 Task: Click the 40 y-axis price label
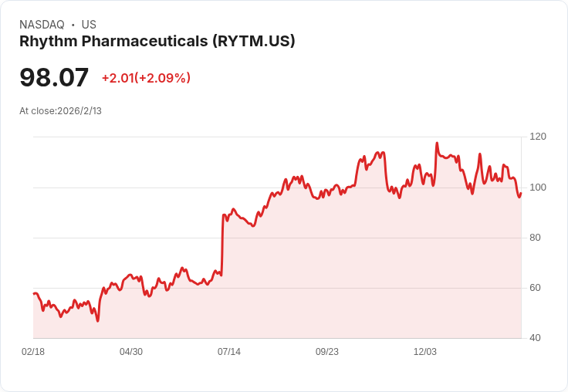click(x=535, y=338)
